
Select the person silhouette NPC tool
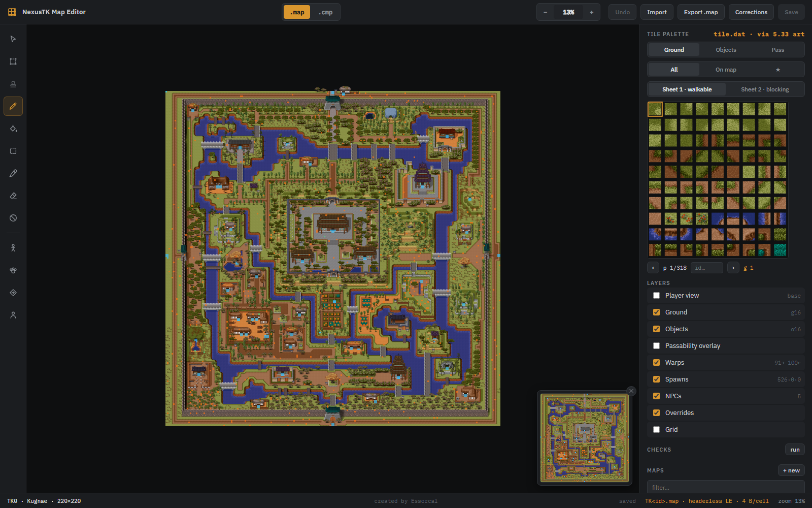tap(13, 315)
